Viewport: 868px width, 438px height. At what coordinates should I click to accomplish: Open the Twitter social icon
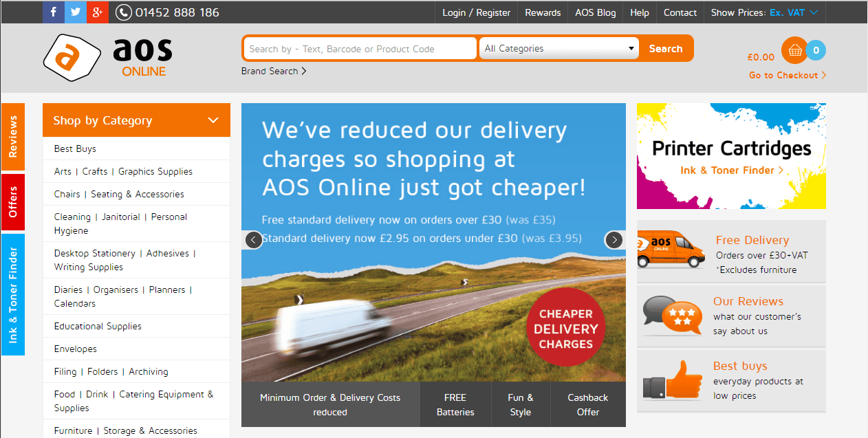[76, 12]
